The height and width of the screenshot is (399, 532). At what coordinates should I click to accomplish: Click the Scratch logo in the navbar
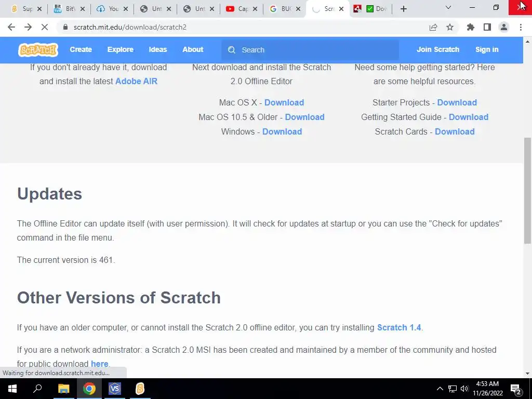pos(38,50)
